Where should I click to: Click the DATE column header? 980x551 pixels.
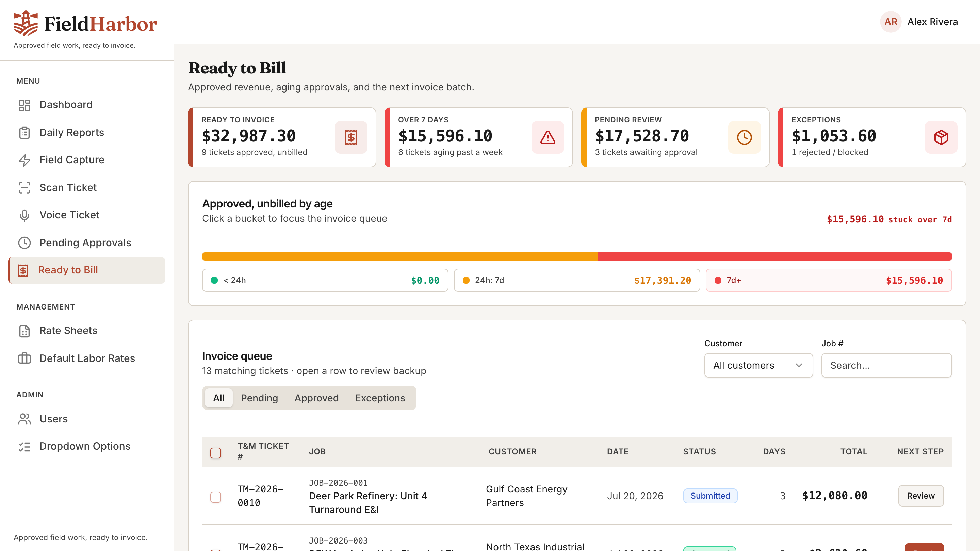tap(618, 451)
